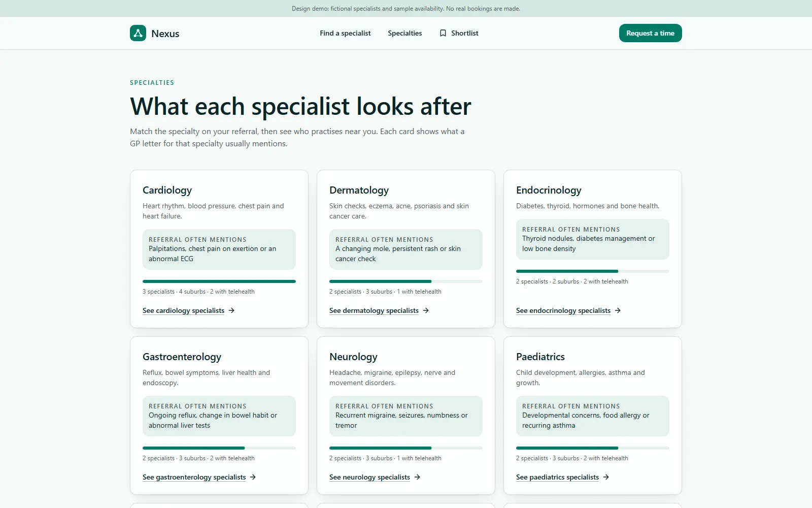Click 'What each specialist looks after' heading
This screenshot has width=812, height=508.
pyautogui.click(x=300, y=107)
